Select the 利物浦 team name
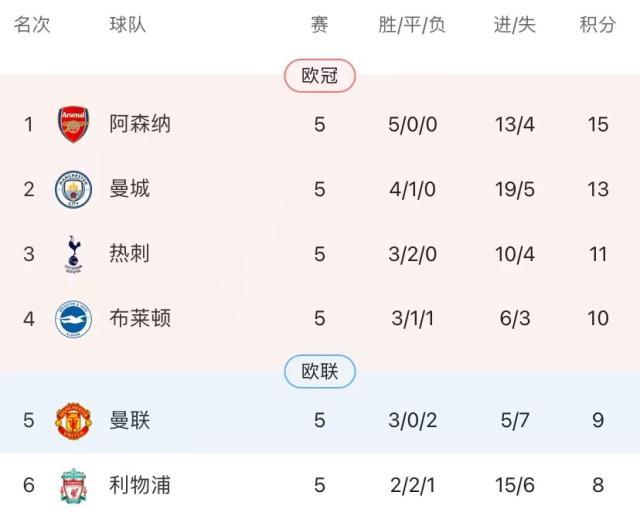640x526 pixels. coord(139,485)
